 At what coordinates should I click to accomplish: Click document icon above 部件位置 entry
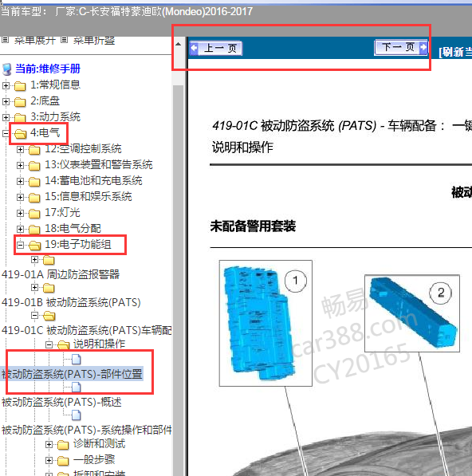pos(77,359)
